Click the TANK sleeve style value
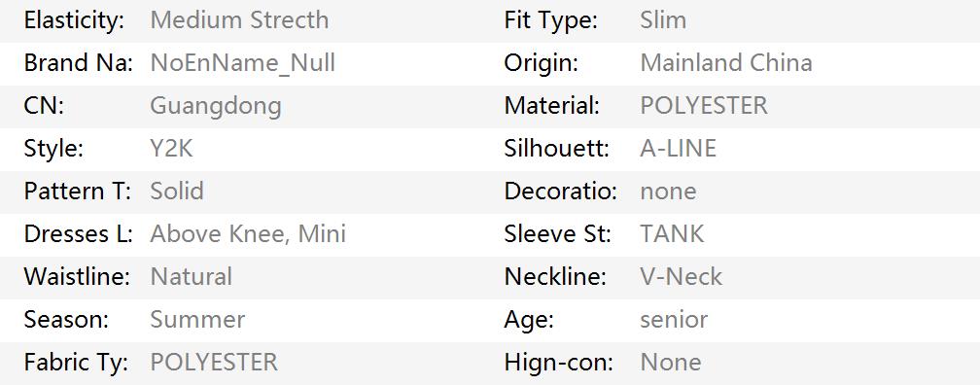 tap(672, 233)
